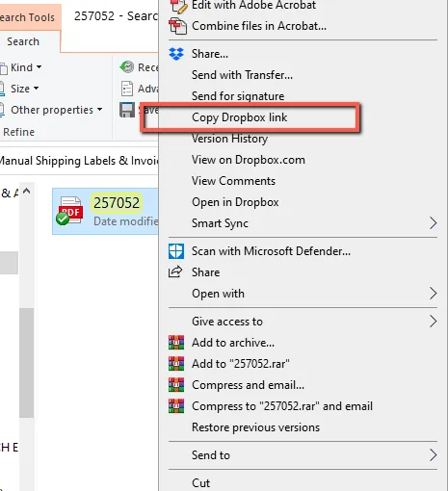The image size is (448, 491).
Task: Choose Version History from context menu
Action: [229, 139]
